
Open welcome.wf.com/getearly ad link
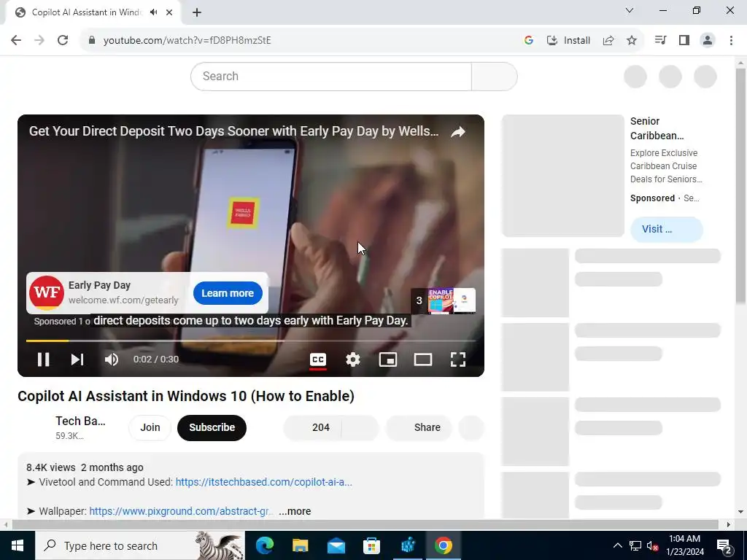[x=123, y=300]
